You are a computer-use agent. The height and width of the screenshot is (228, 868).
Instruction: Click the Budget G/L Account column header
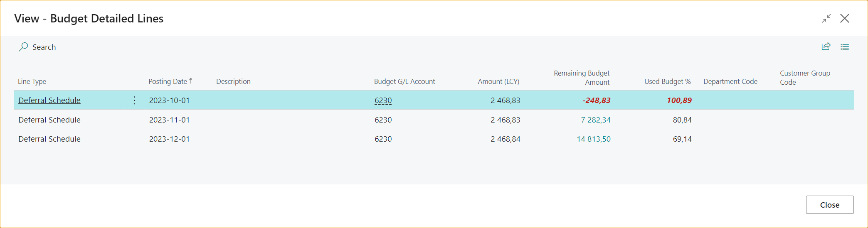click(x=404, y=81)
